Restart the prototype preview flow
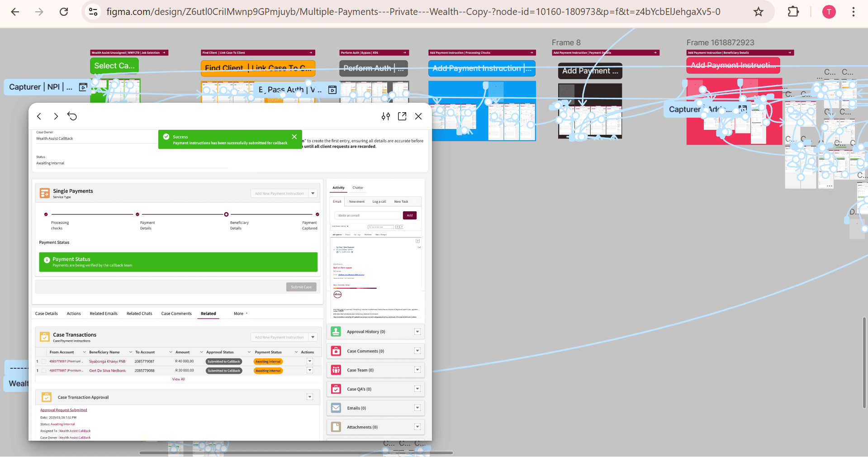 click(72, 116)
